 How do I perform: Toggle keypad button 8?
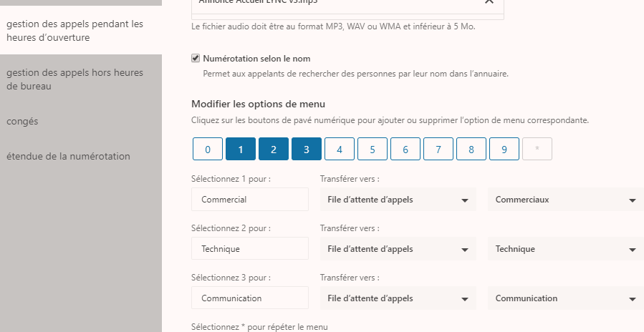point(471,149)
